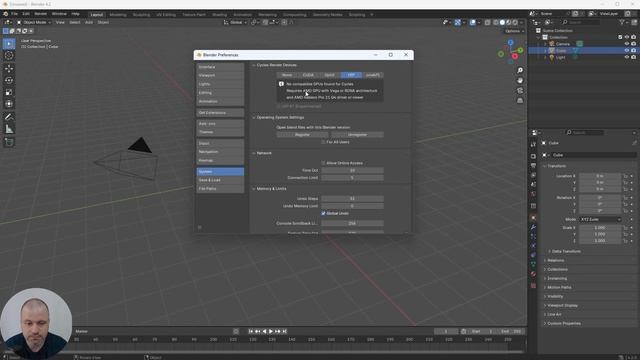Open the Output properties tab

click(x=533, y=165)
